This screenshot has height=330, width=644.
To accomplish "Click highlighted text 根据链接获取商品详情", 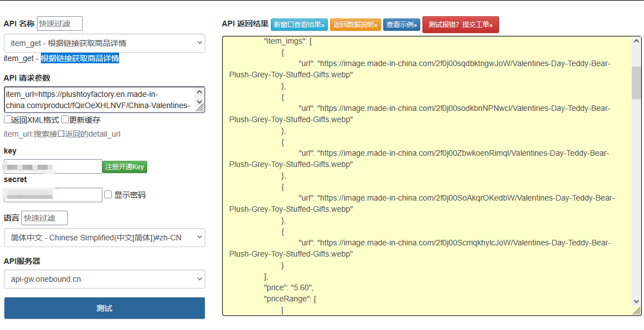I will click(x=79, y=58).
